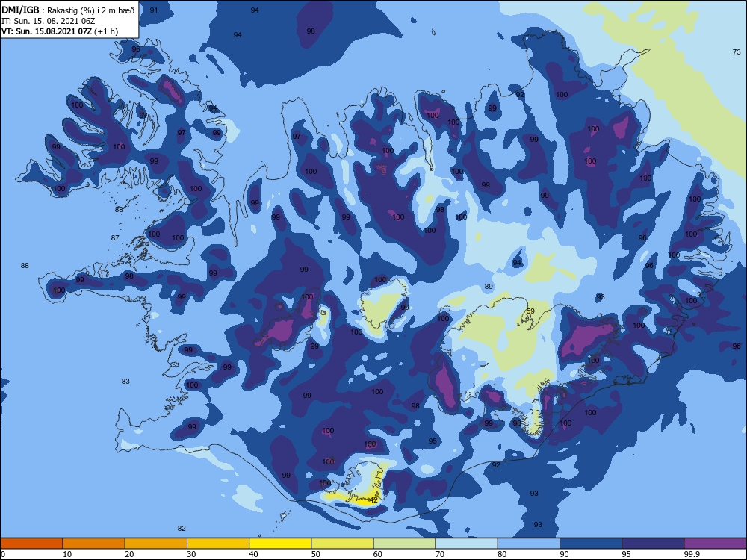747x560 pixels.
Task: Select the '70' legend scale label
Action: pyautogui.click(x=440, y=554)
